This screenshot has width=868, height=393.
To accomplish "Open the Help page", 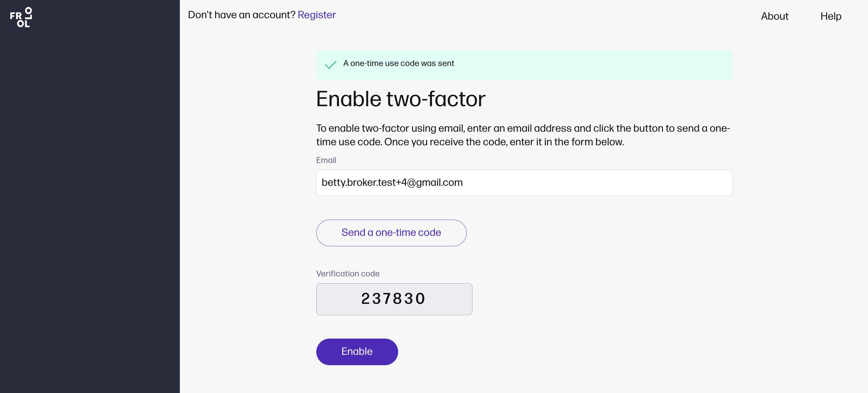I will click(831, 16).
